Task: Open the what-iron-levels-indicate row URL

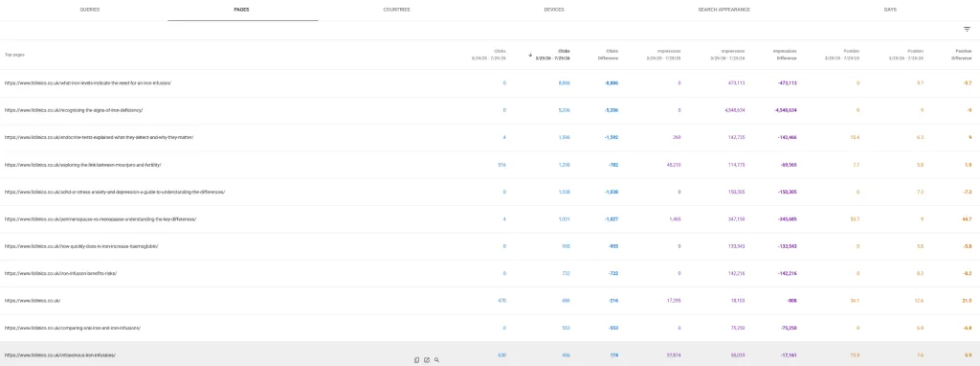Action: click(87, 82)
